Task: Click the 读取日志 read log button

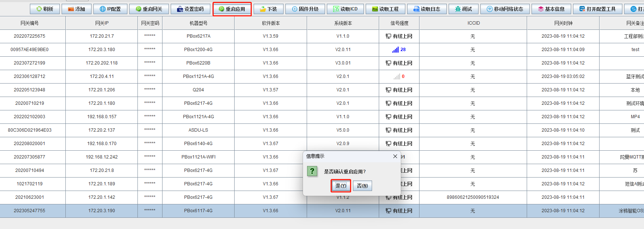Action: point(427,9)
